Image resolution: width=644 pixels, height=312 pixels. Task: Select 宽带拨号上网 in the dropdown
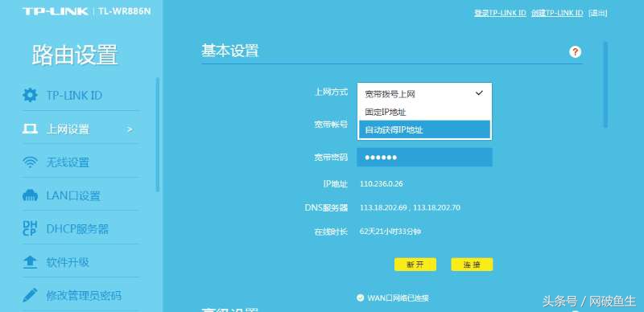(x=424, y=93)
